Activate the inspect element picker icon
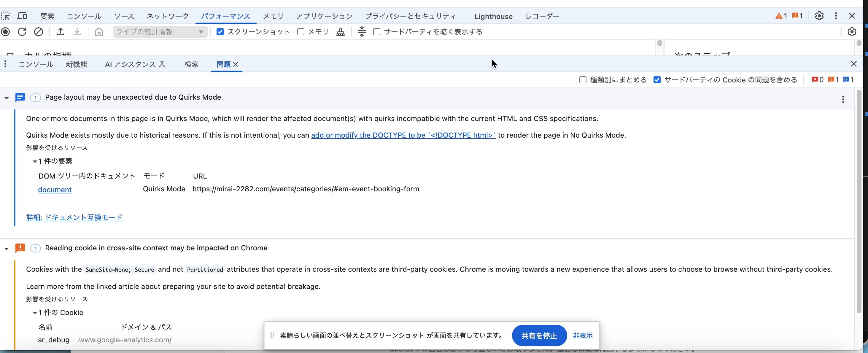The width and height of the screenshot is (868, 353). [5, 16]
